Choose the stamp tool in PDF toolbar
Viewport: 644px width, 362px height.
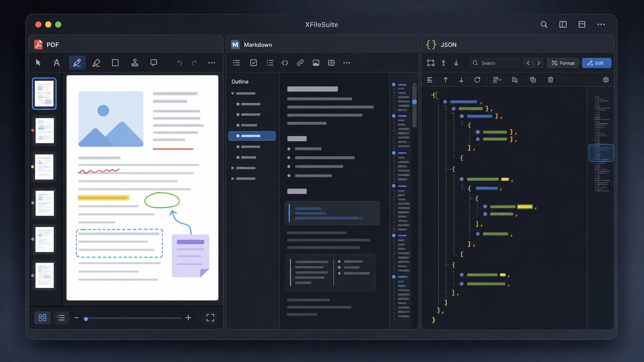point(135,63)
